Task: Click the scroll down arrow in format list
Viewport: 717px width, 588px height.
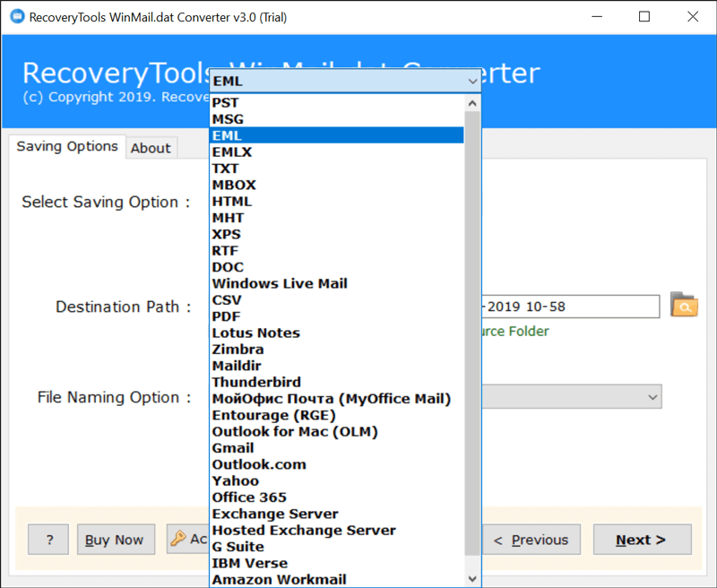Action: (x=472, y=578)
